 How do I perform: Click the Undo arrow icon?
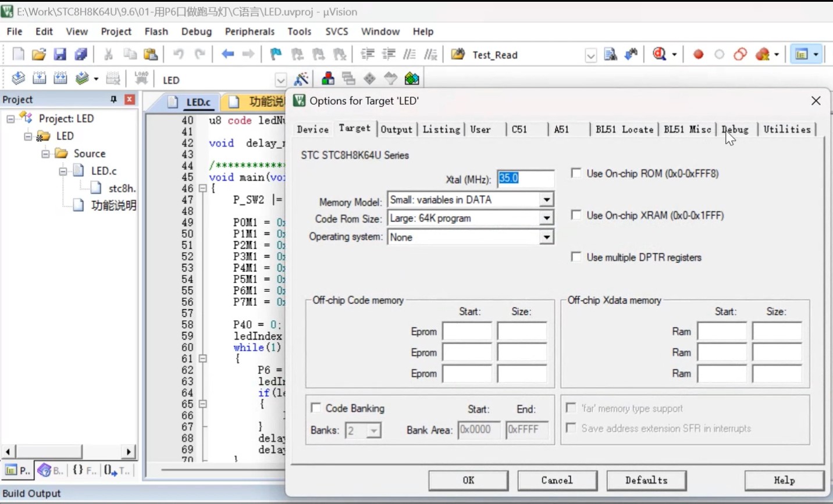179,54
